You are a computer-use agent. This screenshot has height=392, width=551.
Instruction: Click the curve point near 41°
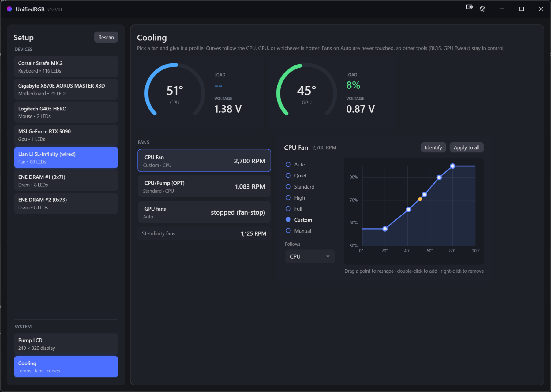pyautogui.click(x=409, y=210)
